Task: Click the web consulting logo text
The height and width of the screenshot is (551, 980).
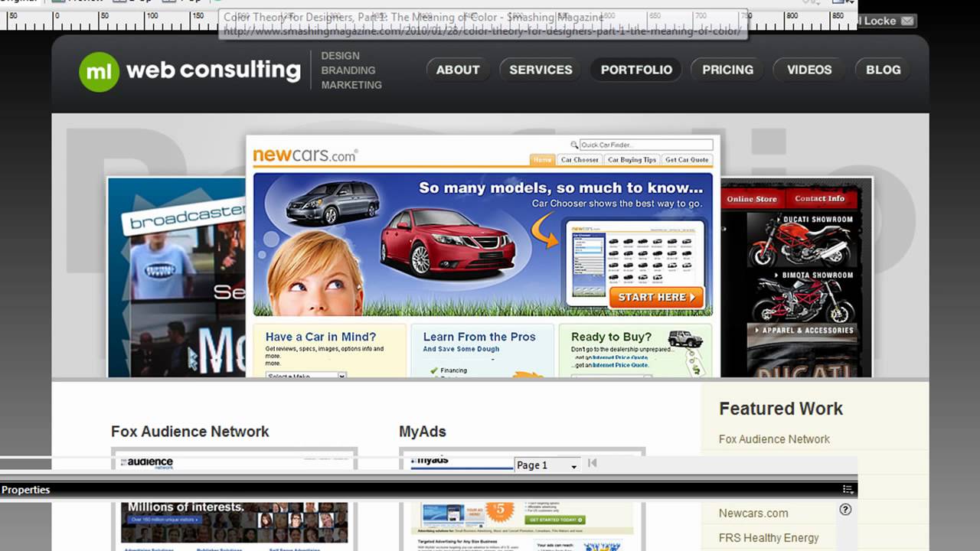Action: click(213, 70)
